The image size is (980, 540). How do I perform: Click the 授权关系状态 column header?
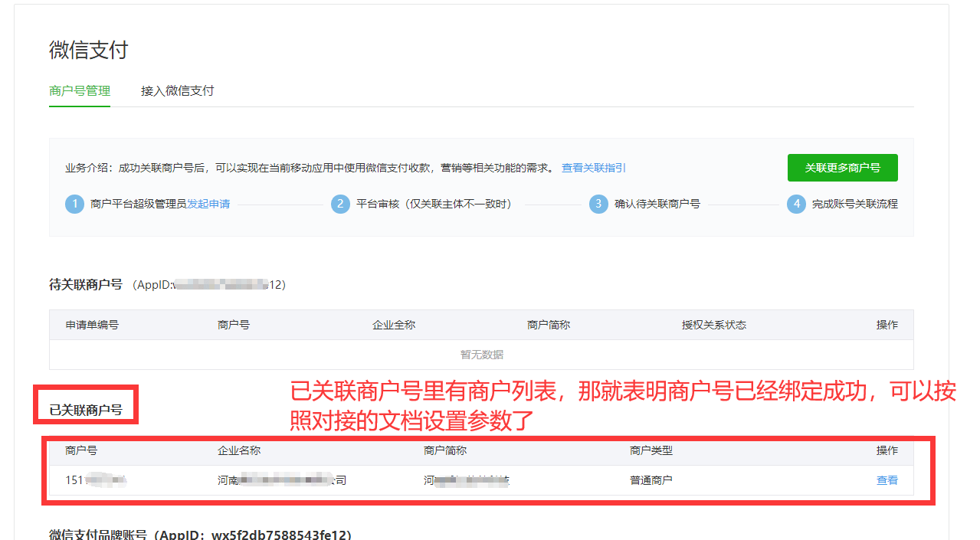pos(714,325)
